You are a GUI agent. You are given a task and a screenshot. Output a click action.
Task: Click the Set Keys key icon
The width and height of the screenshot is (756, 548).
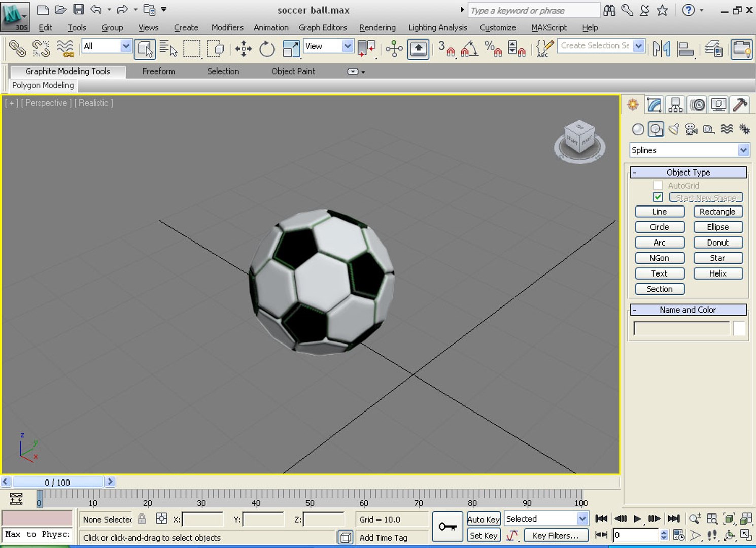click(x=448, y=527)
